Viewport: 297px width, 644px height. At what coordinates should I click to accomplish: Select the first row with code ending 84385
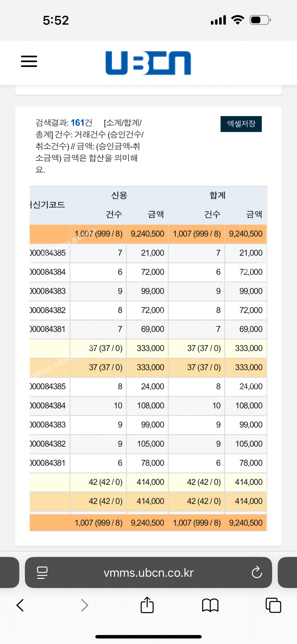[48, 253]
